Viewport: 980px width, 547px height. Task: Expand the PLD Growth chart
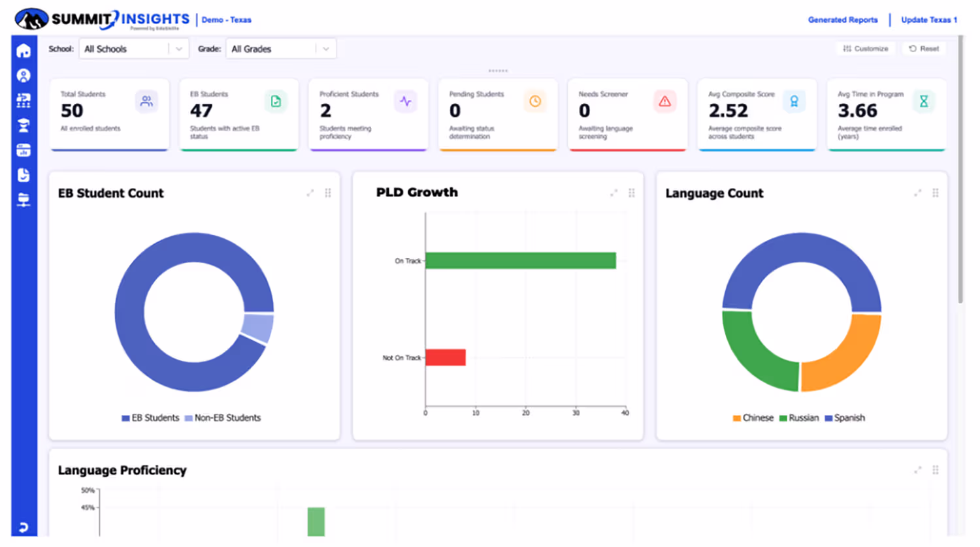(x=614, y=193)
